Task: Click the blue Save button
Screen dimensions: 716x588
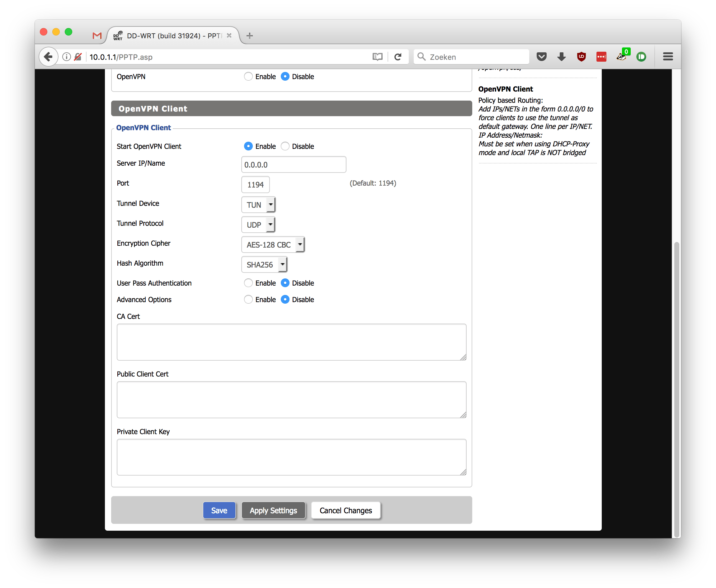Action: pyautogui.click(x=219, y=510)
